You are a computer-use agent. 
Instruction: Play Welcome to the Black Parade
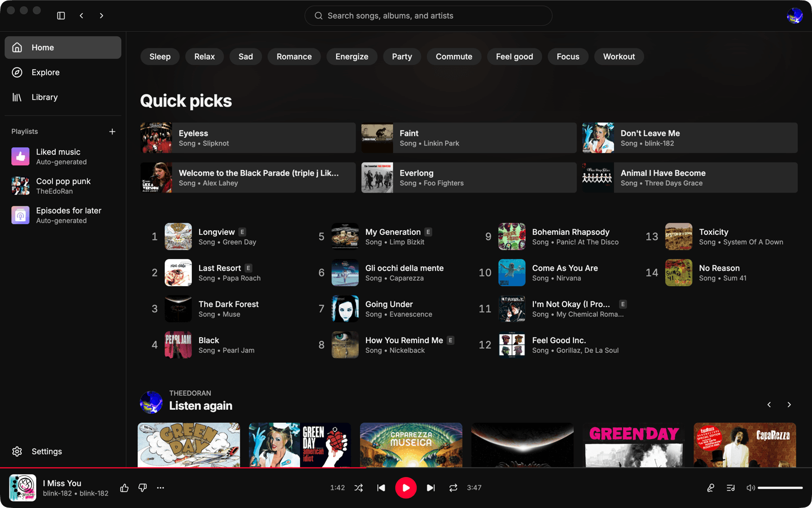click(248, 178)
